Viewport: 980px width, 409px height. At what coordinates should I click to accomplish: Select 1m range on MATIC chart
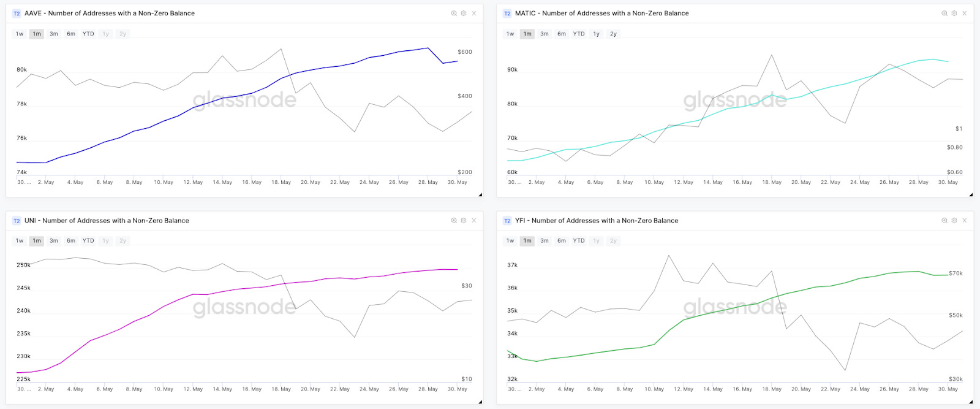click(x=527, y=34)
